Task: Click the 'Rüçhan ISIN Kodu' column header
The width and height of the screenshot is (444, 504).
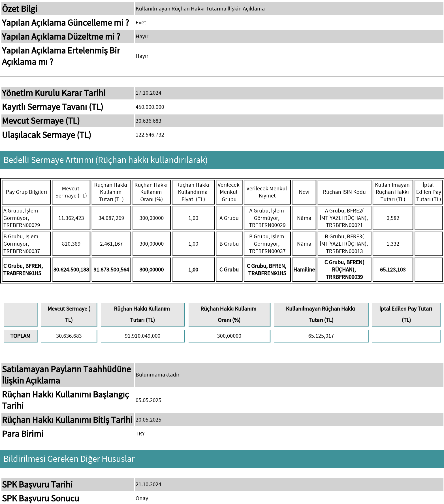Action: click(344, 192)
